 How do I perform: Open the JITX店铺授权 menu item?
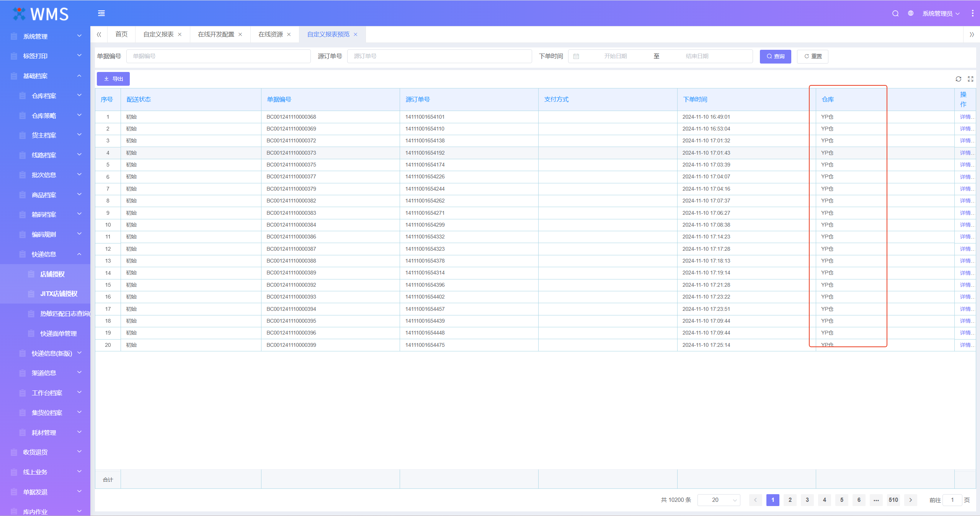tap(45, 294)
